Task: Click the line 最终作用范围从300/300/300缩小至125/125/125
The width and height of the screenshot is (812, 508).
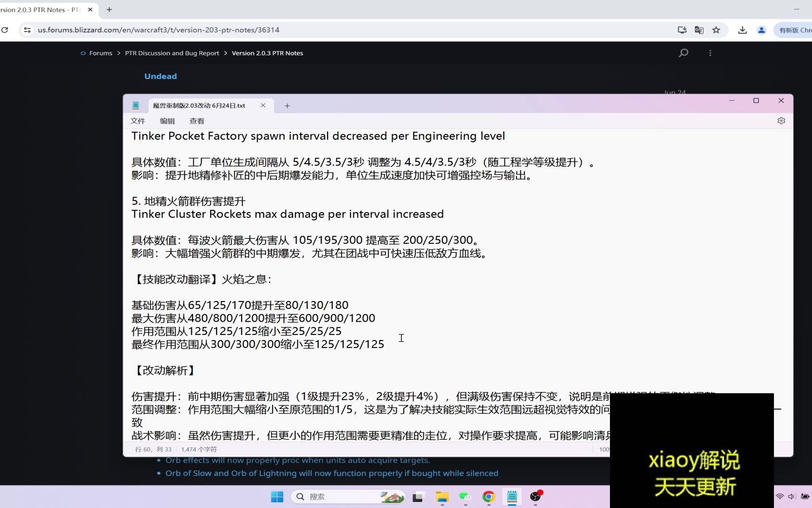Action: click(258, 344)
